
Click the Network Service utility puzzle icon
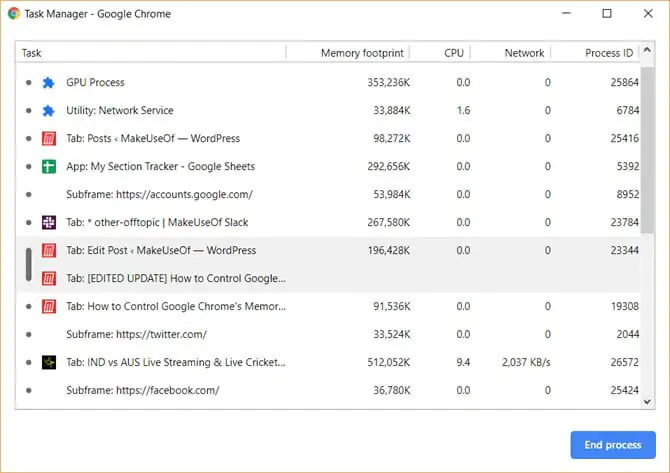pos(48,111)
